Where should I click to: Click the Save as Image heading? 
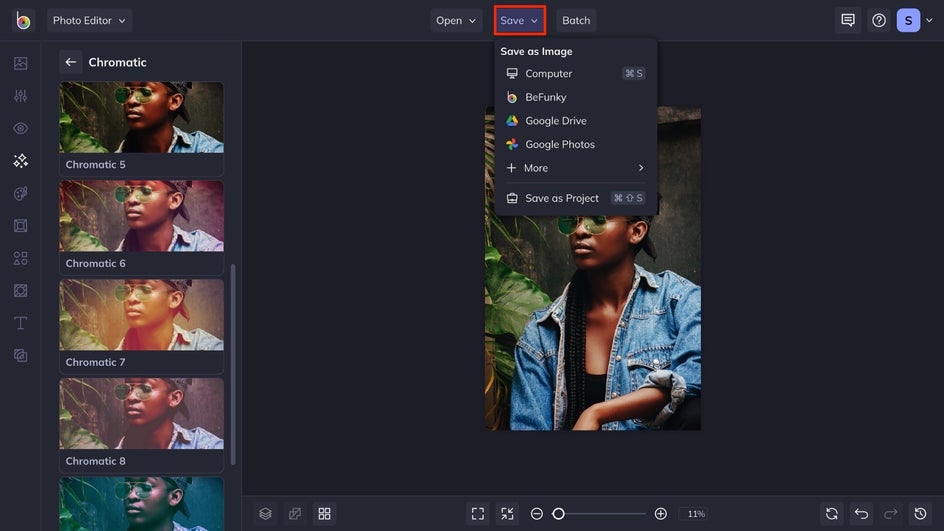tap(536, 51)
